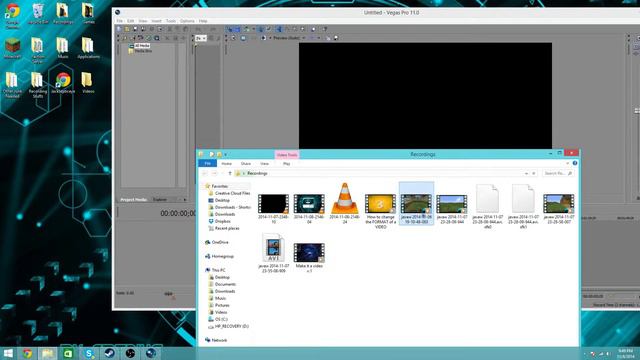This screenshot has width=640, height=360.
Task: Click blue Help icon in Recordings window
Action: (575, 163)
